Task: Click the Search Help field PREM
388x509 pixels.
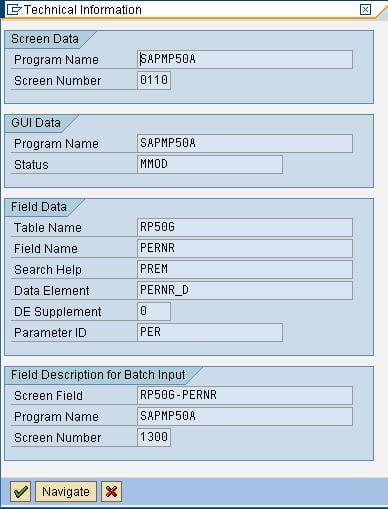Action: [245, 269]
